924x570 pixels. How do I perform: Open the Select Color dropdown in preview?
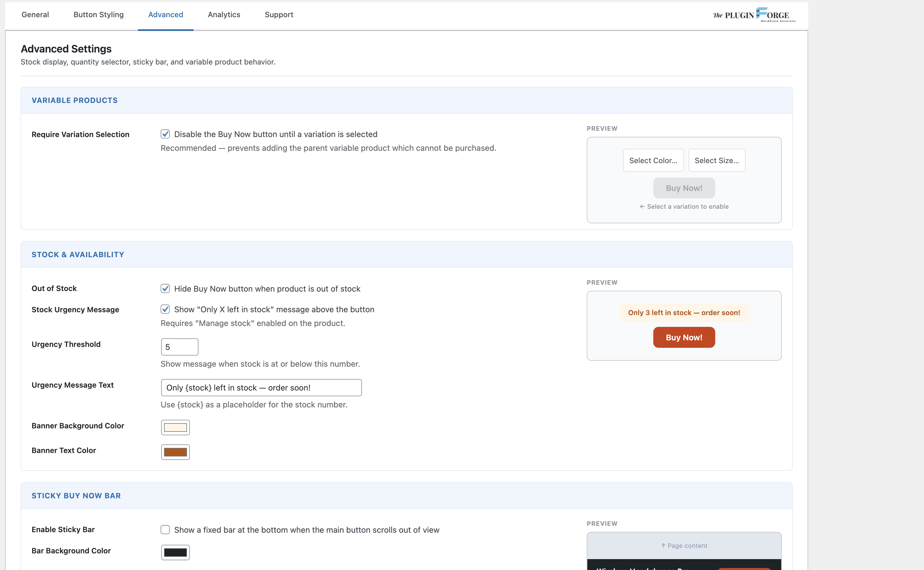point(653,160)
